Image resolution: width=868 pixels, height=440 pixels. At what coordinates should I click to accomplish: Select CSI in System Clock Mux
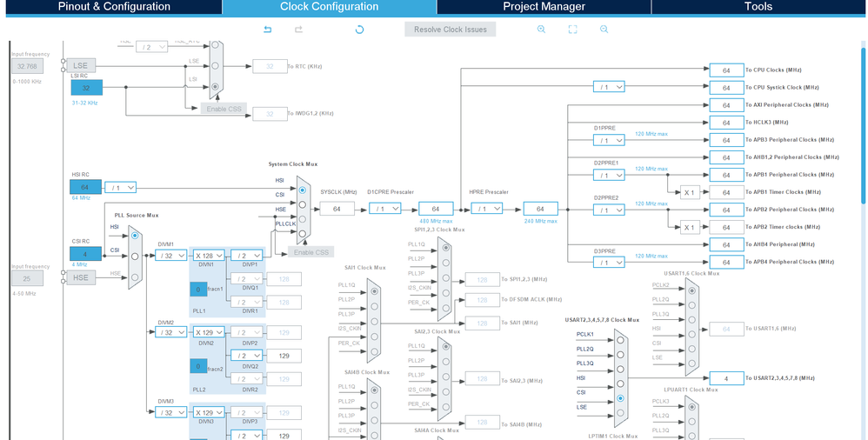pyautogui.click(x=303, y=204)
